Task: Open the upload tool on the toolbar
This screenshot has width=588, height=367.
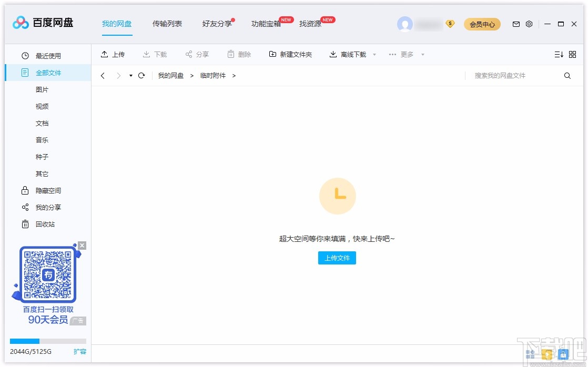Action: pos(113,54)
